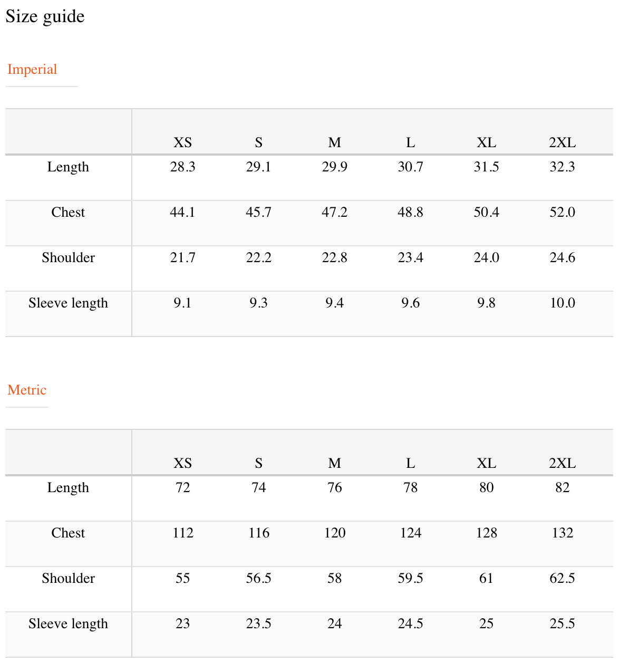Click the 28.3 length value for XS

183,167
